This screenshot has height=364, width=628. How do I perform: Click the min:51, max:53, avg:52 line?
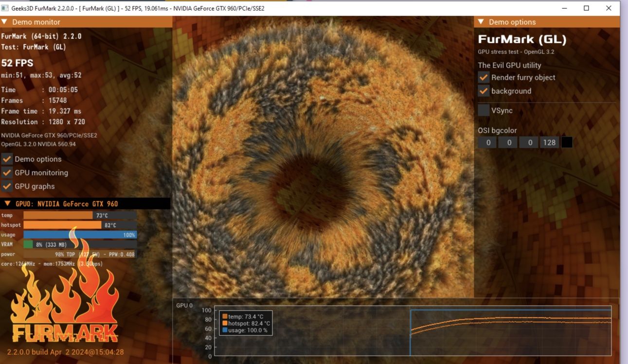pyautogui.click(x=41, y=75)
